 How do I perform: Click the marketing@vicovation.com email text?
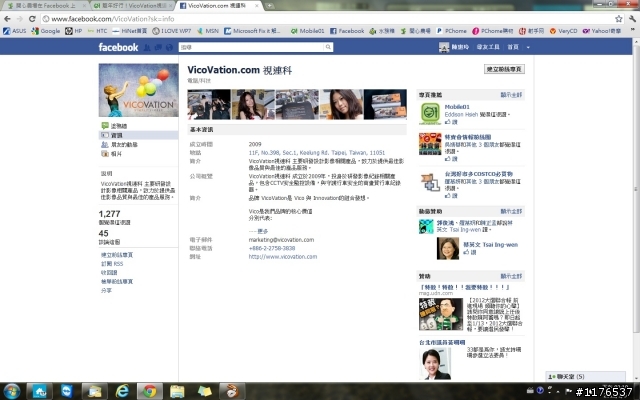(x=281, y=240)
